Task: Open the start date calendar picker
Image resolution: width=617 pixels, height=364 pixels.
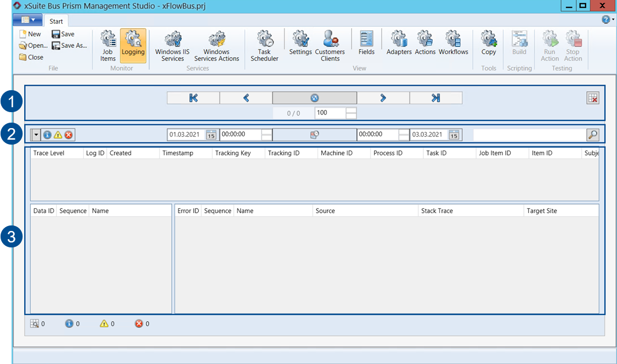Action: pos(211,135)
